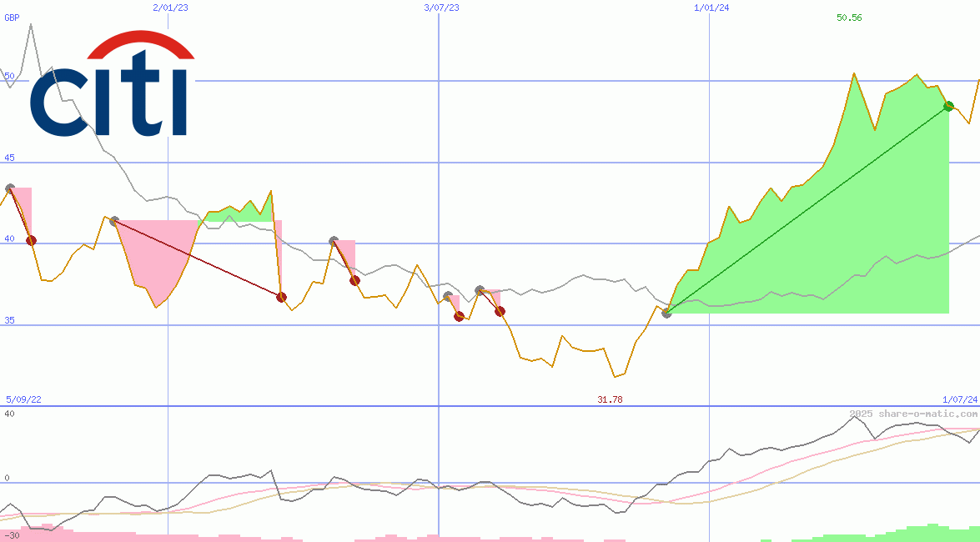Screen dimensions: 980x542
Task: Select the green exit marker ending the winning trade
Action: tap(948, 106)
